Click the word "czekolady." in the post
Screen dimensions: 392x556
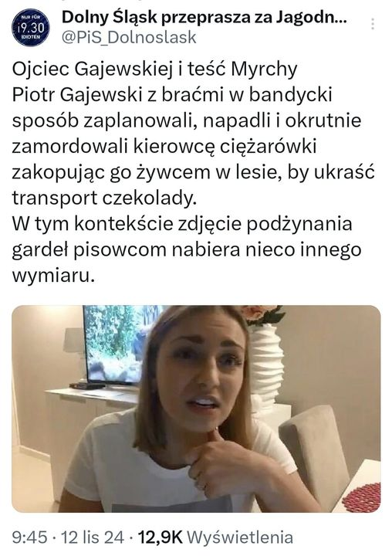[x=149, y=198]
